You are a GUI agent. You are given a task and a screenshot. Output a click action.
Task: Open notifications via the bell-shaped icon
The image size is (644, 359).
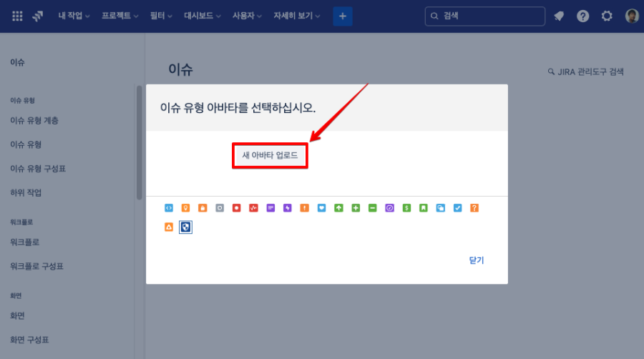[559, 16]
